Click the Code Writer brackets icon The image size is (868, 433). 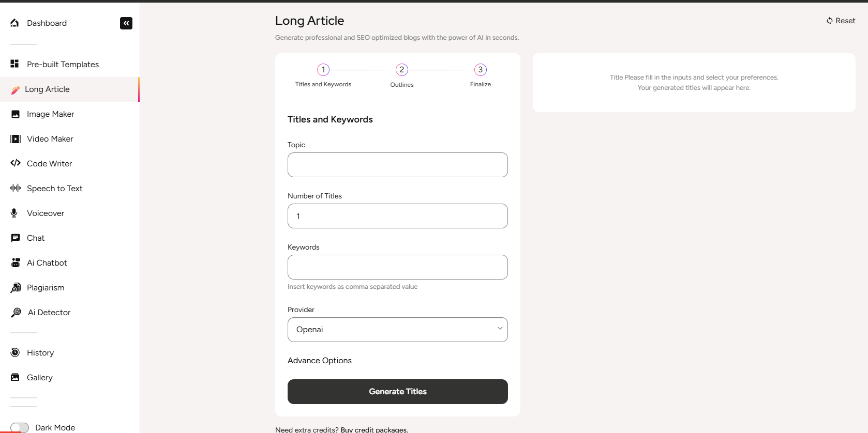16,163
